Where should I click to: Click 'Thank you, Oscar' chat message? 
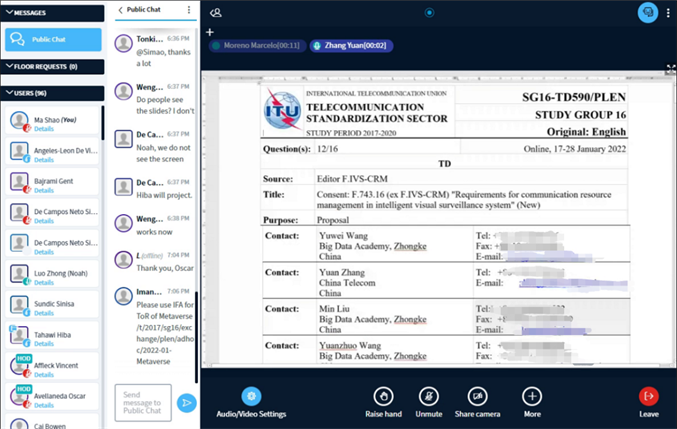coord(165,268)
